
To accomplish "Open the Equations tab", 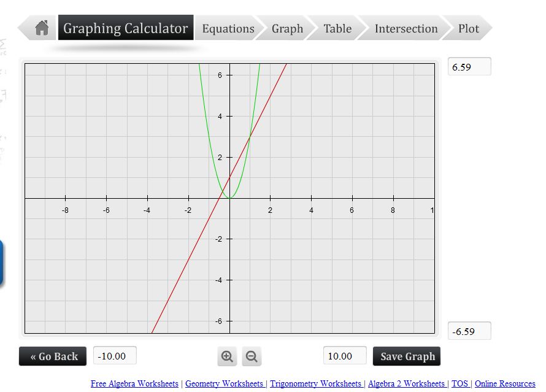I will point(228,28).
